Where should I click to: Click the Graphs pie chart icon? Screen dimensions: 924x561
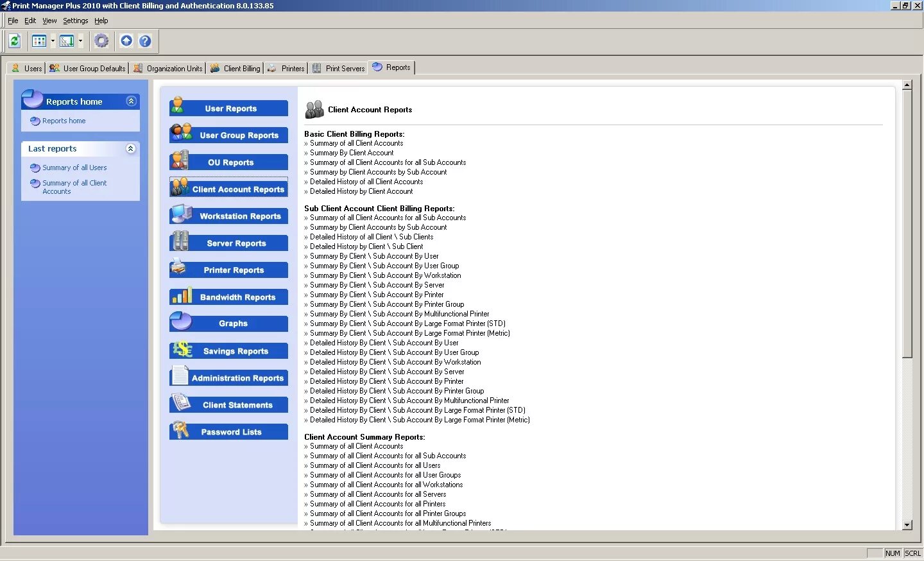pyautogui.click(x=181, y=320)
